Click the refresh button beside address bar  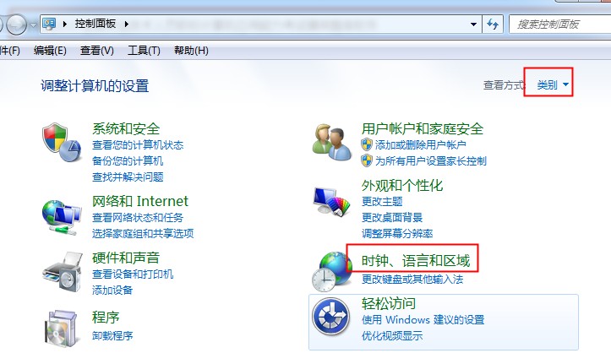tap(493, 24)
